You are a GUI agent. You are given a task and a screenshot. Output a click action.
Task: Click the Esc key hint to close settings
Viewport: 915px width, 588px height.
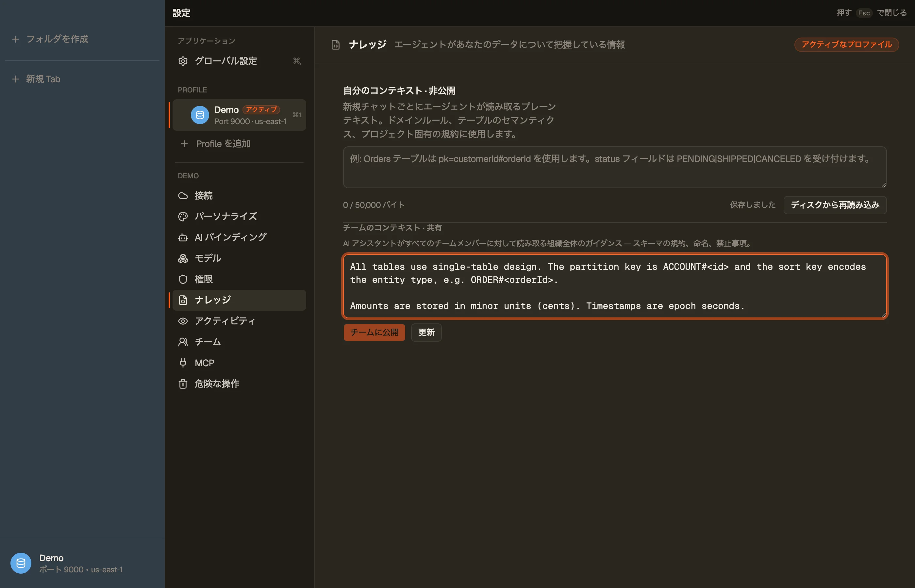[x=864, y=13]
